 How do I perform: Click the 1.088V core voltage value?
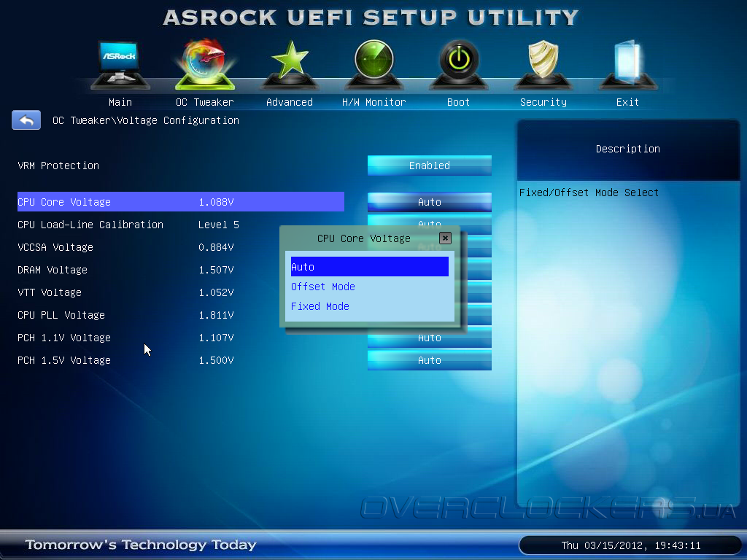pyautogui.click(x=216, y=203)
